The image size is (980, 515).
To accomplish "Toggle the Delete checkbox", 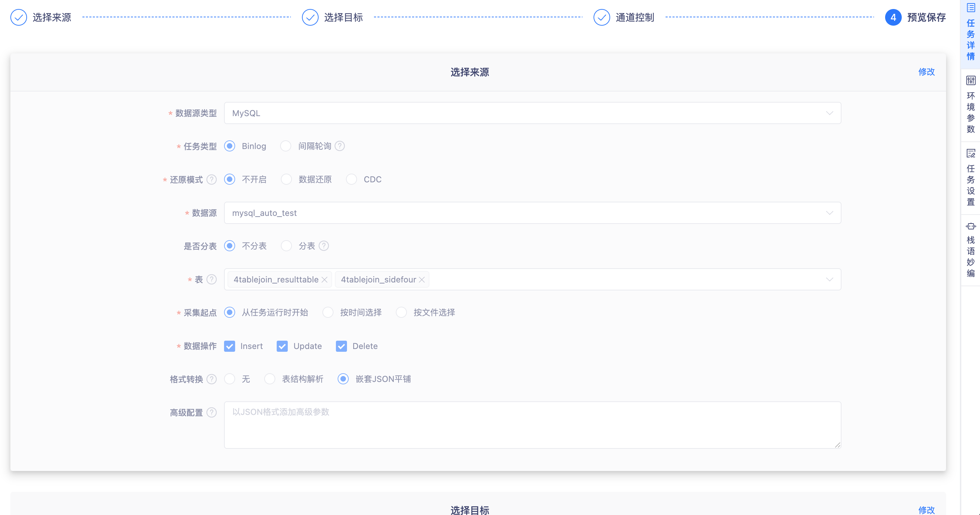I will tap(341, 346).
